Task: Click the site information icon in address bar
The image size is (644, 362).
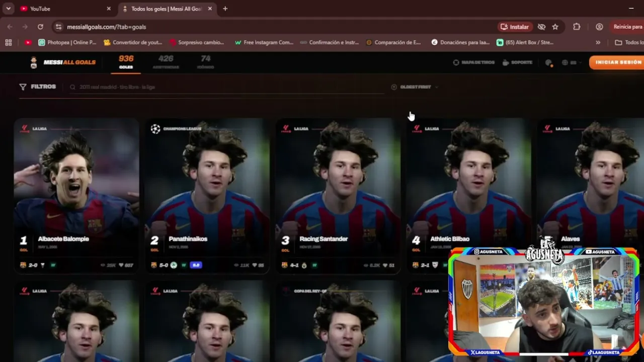Action: click(x=58, y=27)
